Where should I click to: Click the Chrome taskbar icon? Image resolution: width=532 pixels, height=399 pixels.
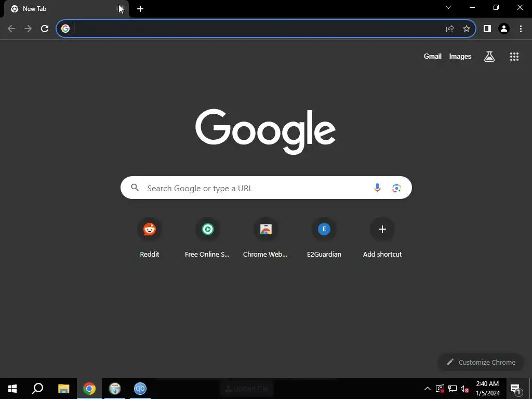89,389
